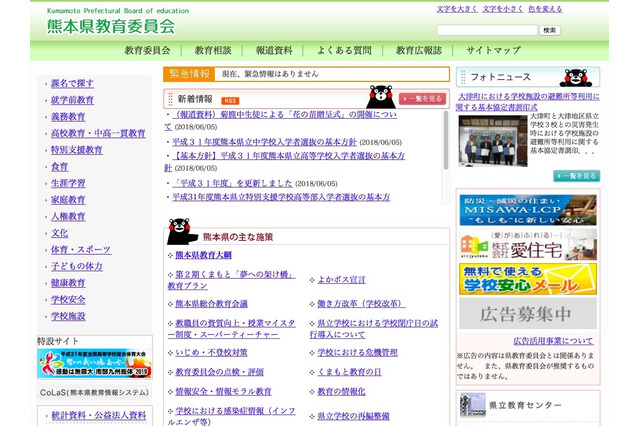Screen dimensions: 640x426
Task: Open 教育の情報化 link
Action: point(341,392)
